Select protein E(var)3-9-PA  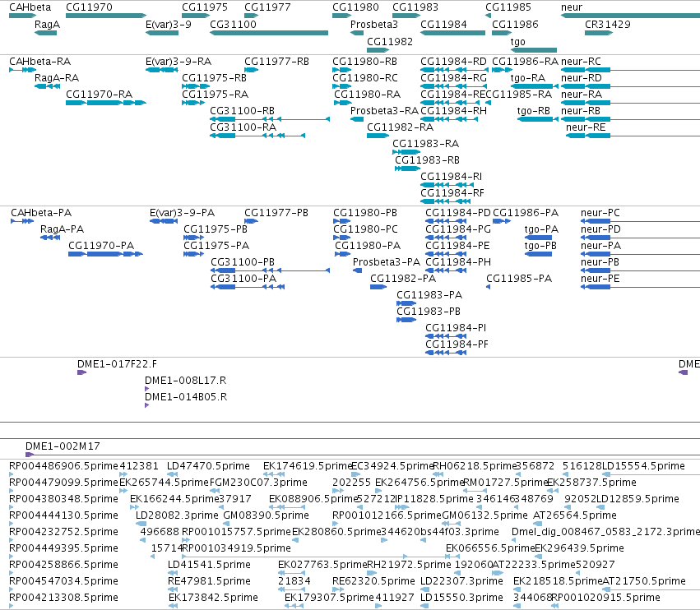(x=182, y=213)
